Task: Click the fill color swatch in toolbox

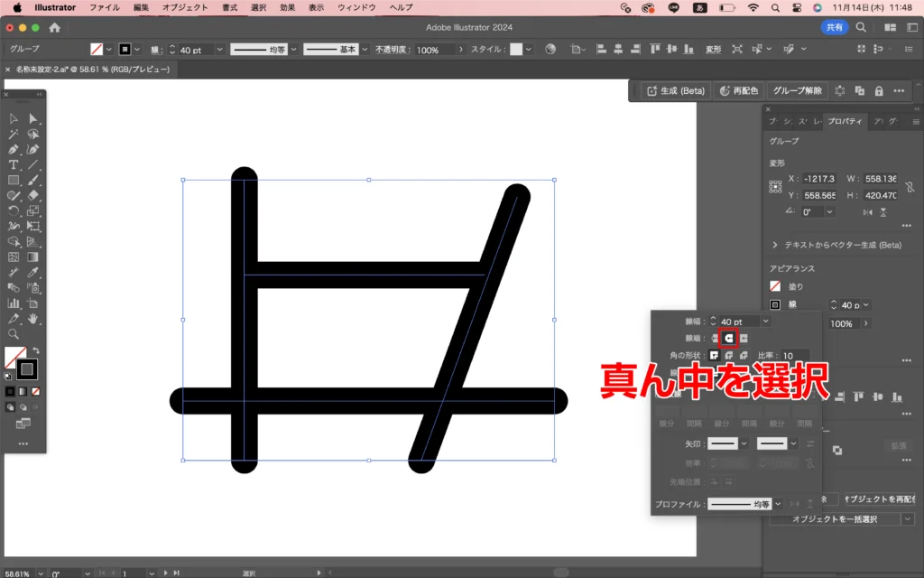Action: [14, 357]
